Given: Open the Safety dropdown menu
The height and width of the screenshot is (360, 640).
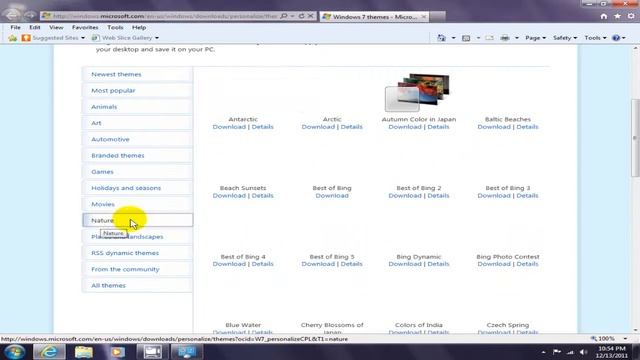Looking at the screenshot, I should point(565,38).
